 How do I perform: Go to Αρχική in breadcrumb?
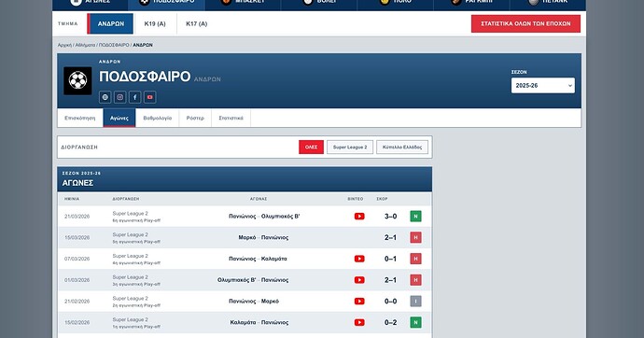[64, 45]
